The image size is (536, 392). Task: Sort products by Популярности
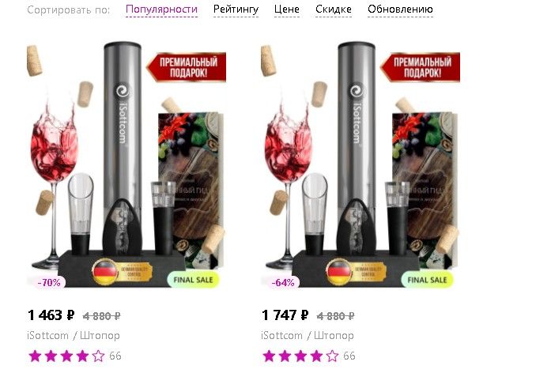point(161,9)
